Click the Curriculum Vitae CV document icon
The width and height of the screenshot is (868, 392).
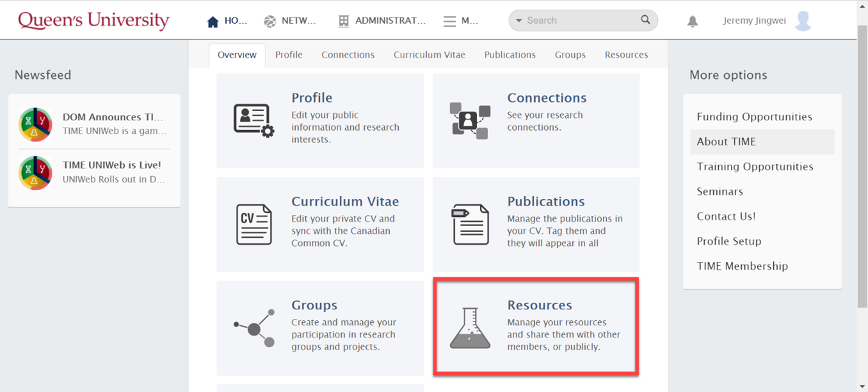(x=254, y=224)
